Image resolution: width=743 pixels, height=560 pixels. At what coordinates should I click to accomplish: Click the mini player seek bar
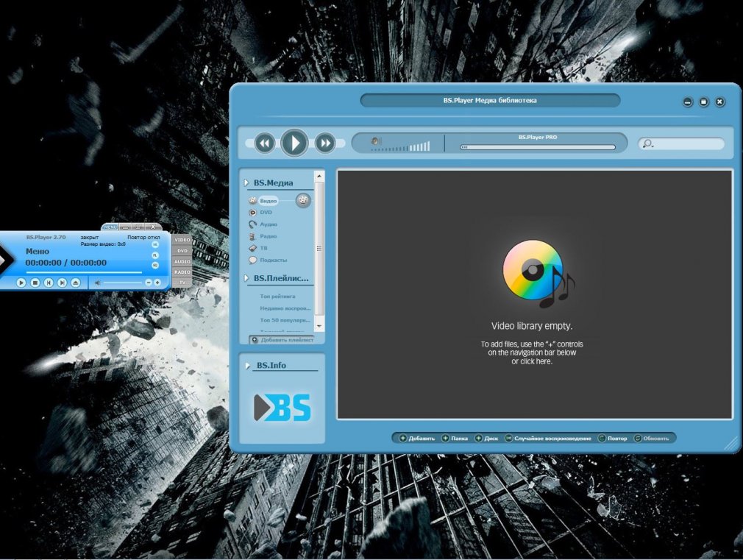pos(84,273)
